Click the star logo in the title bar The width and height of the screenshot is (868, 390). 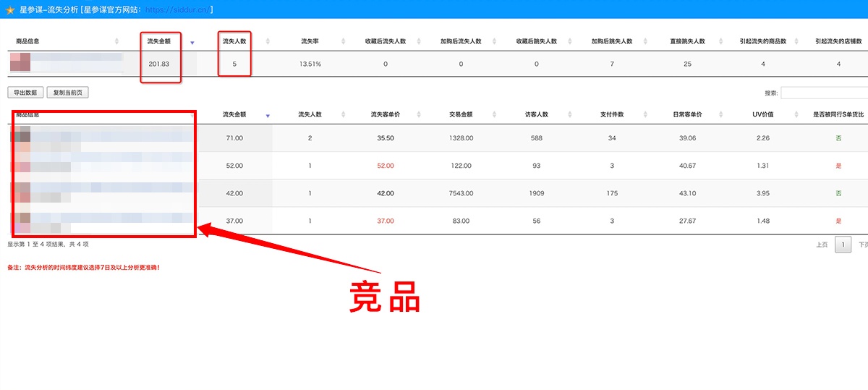point(10,10)
